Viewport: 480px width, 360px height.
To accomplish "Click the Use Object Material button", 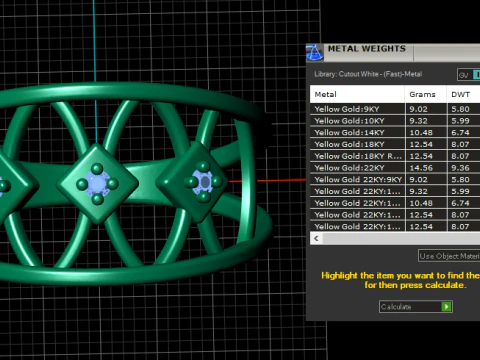I will [x=449, y=256].
